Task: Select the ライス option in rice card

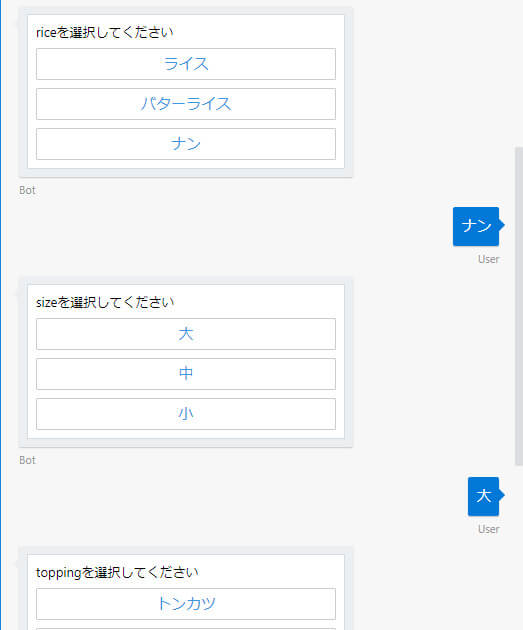Action: click(x=186, y=64)
